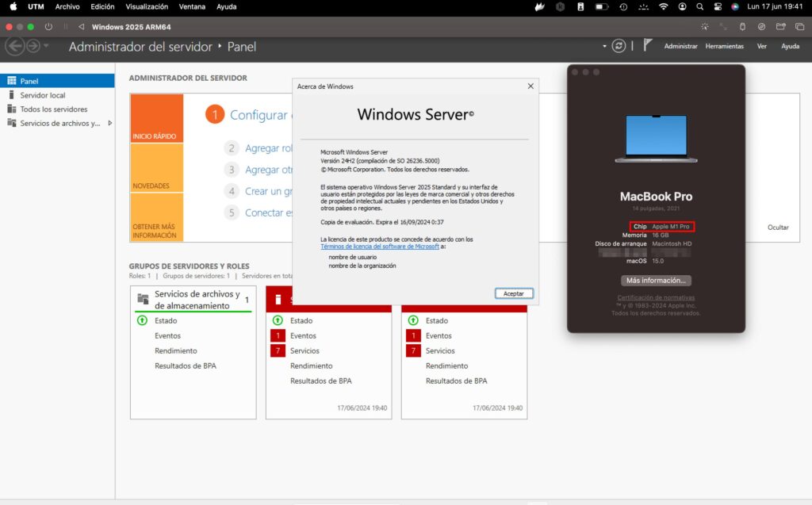Click the Wi-Fi icon in the menu bar
Image resolution: width=812 pixels, height=505 pixels.
664,6
